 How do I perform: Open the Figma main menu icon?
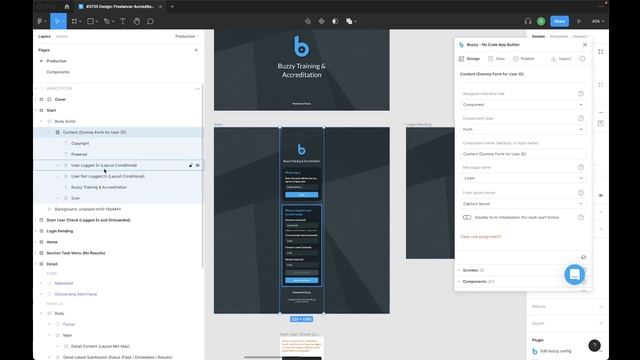point(40,21)
